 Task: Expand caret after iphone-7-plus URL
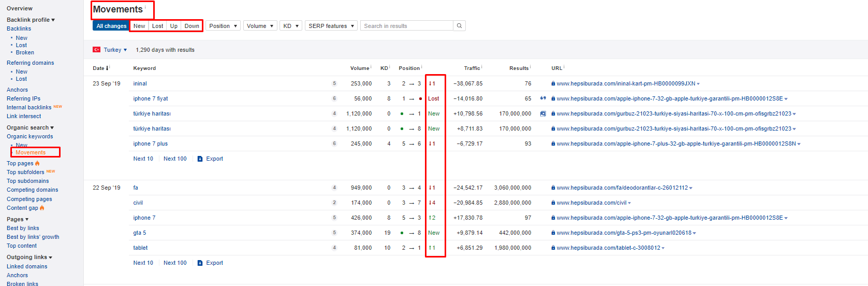coord(799,144)
